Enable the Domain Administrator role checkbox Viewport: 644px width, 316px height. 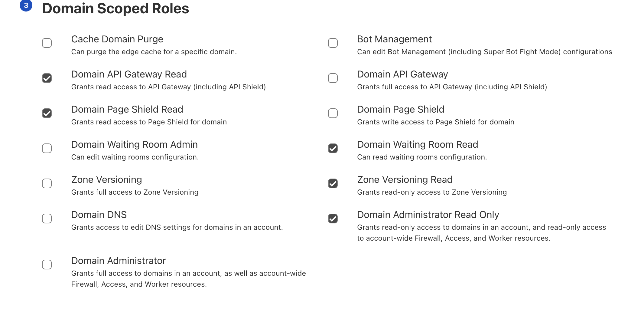(47, 265)
